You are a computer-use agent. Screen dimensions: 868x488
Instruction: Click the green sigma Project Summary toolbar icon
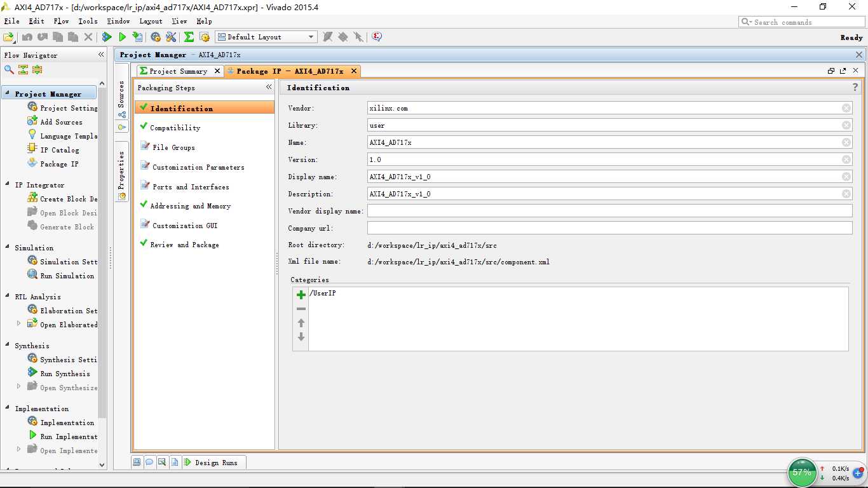189,37
